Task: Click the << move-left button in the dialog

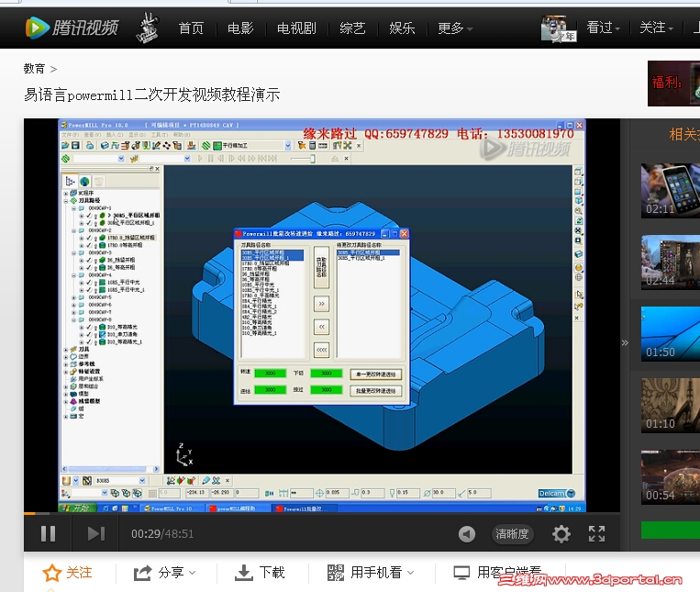Action: tap(321, 327)
